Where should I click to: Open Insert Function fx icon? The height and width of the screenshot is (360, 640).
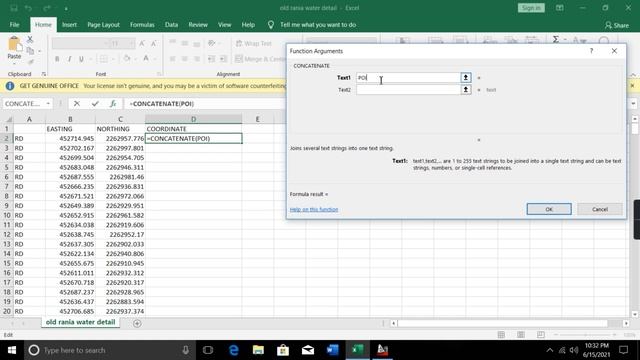pyautogui.click(x=113, y=104)
